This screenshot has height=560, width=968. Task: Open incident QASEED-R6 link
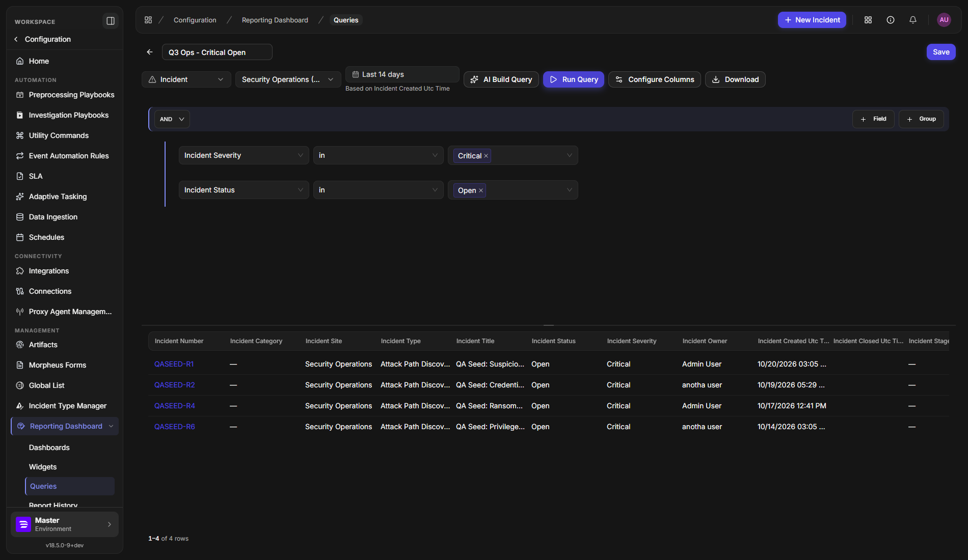tap(175, 427)
